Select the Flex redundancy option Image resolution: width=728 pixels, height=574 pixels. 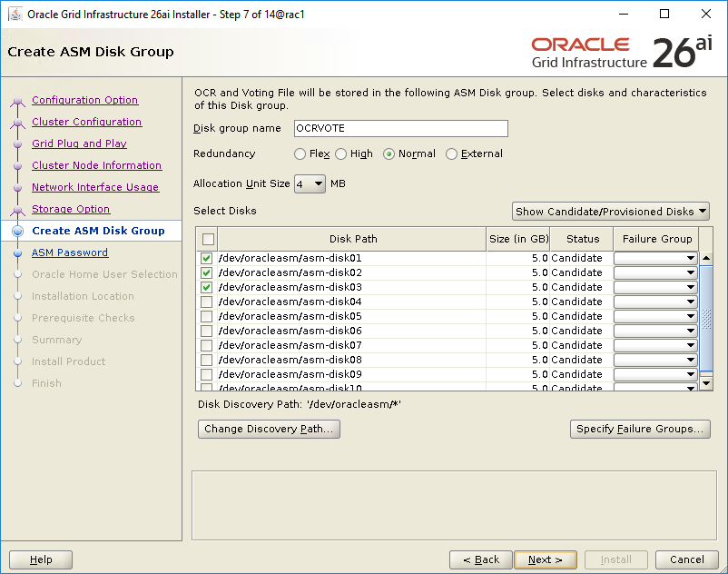click(300, 153)
